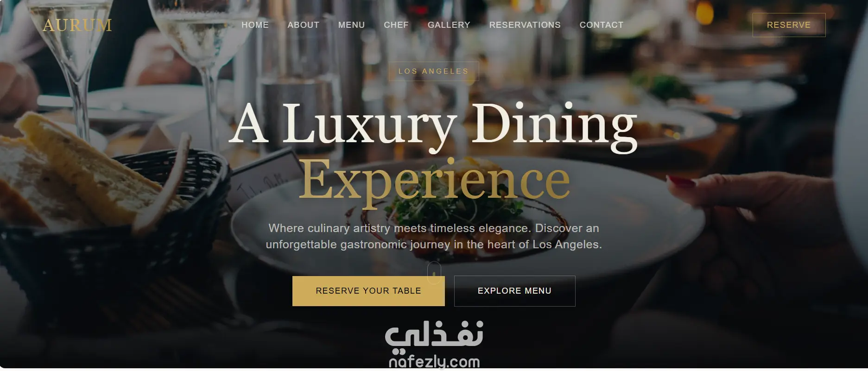Open the Contact nav link
This screenshot has width=868, height=371.
click(601, 25)
